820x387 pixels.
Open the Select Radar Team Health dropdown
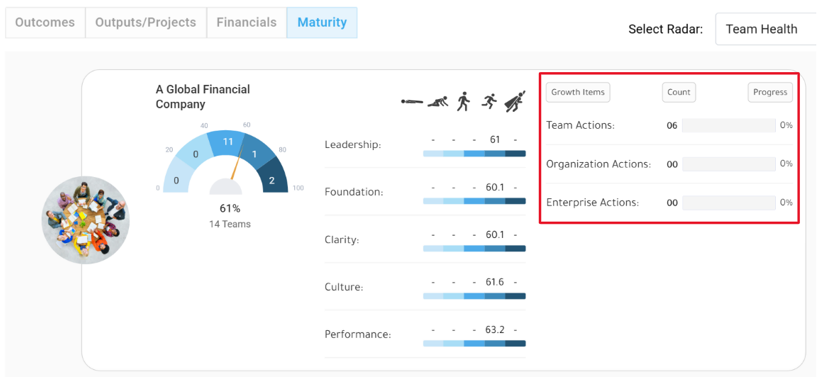[x=767, y=29]
